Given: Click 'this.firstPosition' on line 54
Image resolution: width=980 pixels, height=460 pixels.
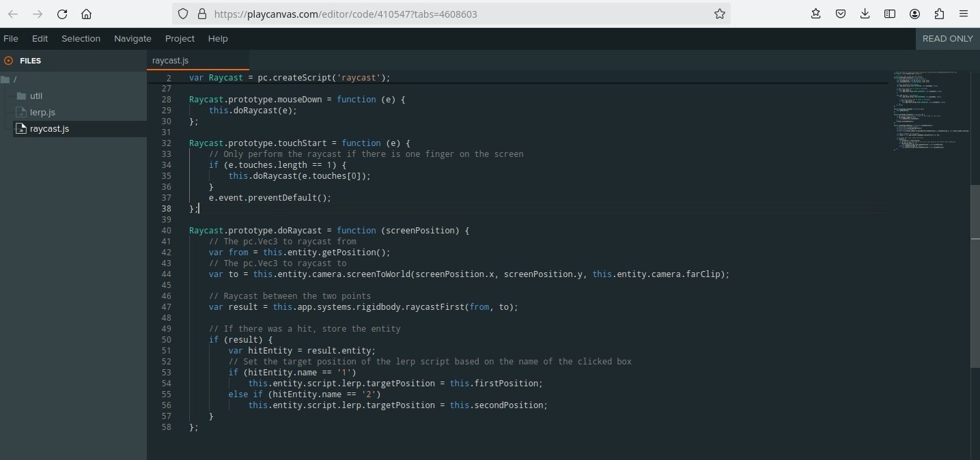Looking at the screenshot, I should coord(496,383).
